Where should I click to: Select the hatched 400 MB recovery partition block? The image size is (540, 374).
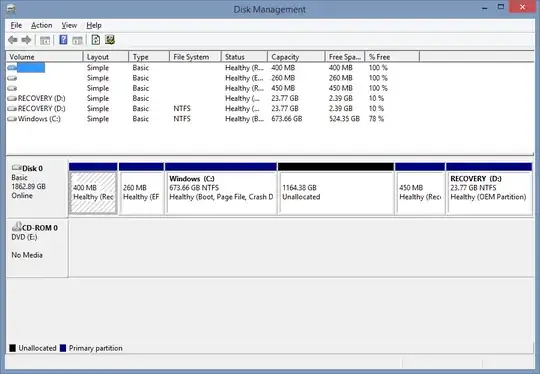tap(93, 193)
